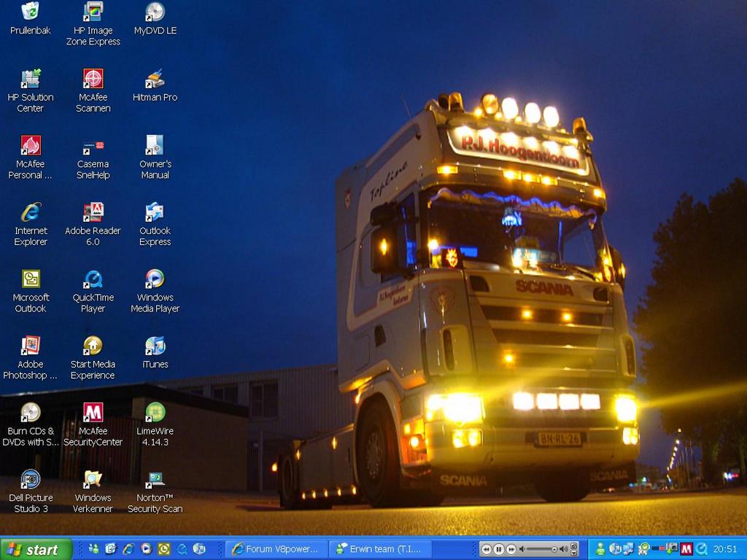747x560 pixels.
Task: Pause playback in media toolbar
Action: click(x=499, y=550)
